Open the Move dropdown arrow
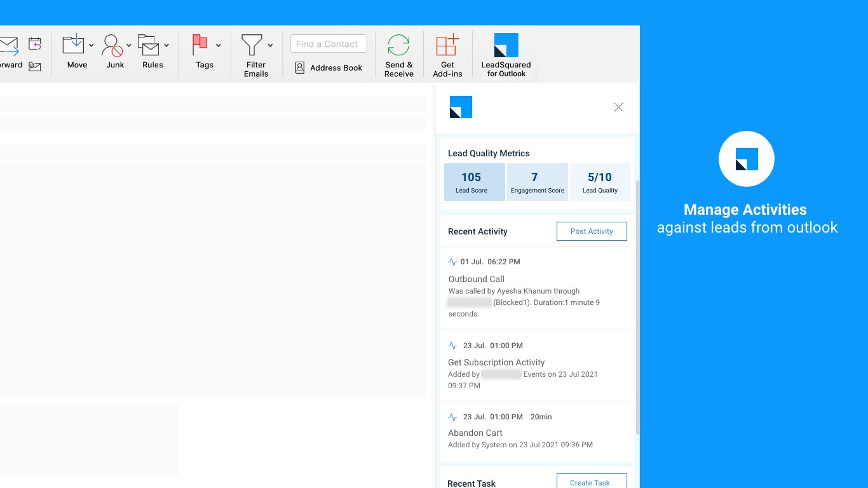 point(92,46)
